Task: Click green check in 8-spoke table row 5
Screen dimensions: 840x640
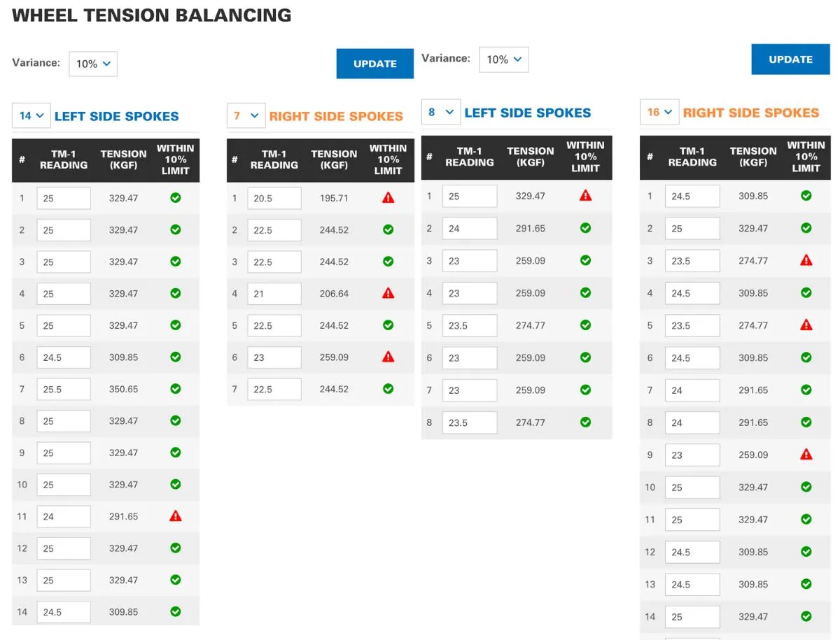Action: pyautogui.click(x=586, y=325)
